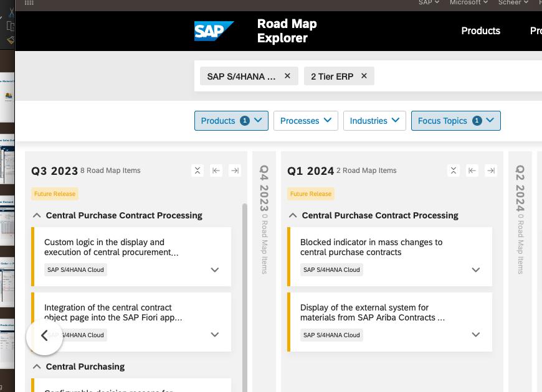Expand the Custom logic in display card
The width and height of the screenshot is (542, 392).
[x=215, y=270]
